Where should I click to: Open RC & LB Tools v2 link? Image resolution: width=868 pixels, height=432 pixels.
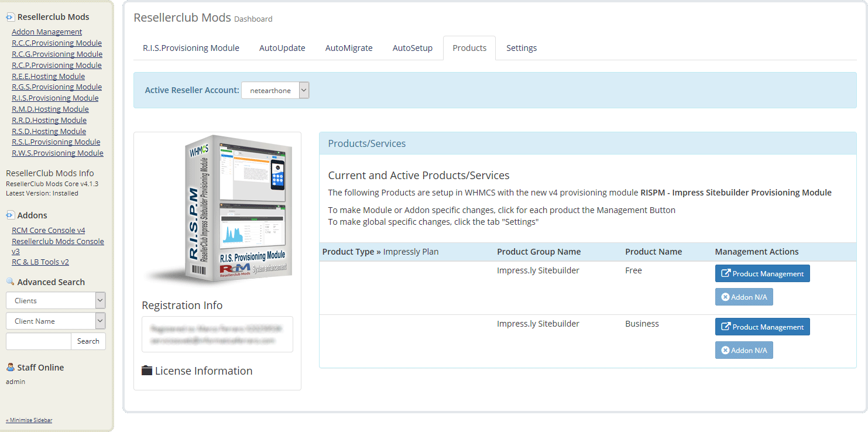40,262
